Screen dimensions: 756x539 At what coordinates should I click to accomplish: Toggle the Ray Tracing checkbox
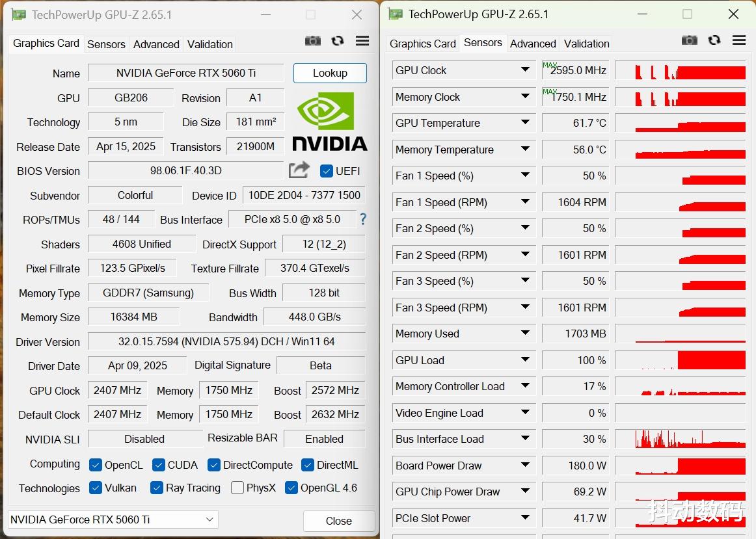156,488
